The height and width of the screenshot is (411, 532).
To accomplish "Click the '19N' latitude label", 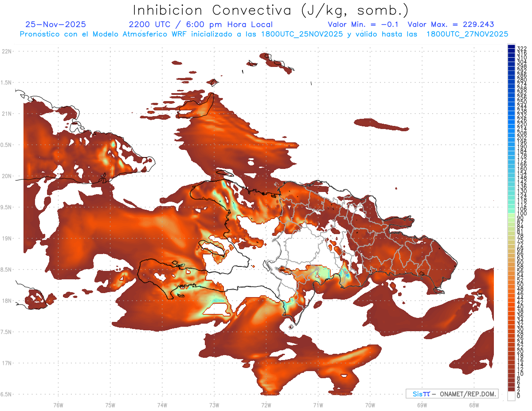I will [x=7, y=239].
